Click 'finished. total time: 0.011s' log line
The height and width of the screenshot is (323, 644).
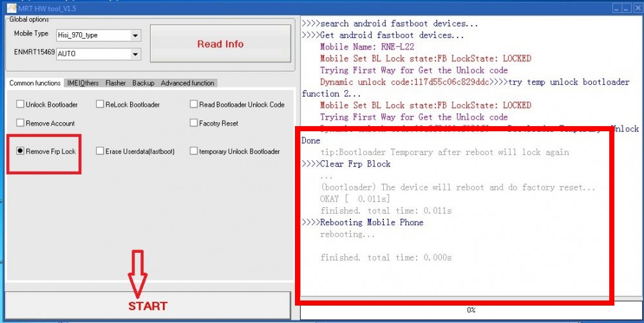click(386, 210)
